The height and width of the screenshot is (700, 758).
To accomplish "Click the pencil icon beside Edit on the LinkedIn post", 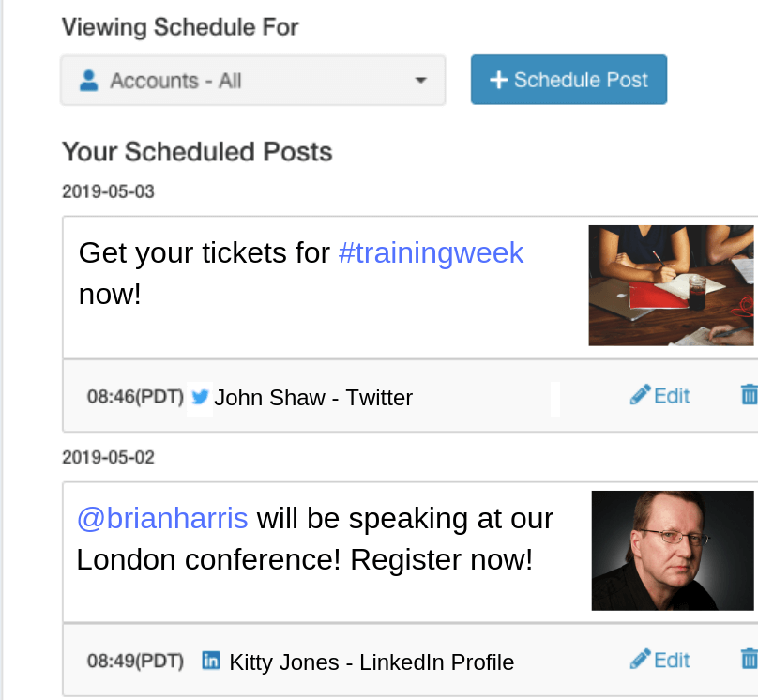I will pos(639,660).
